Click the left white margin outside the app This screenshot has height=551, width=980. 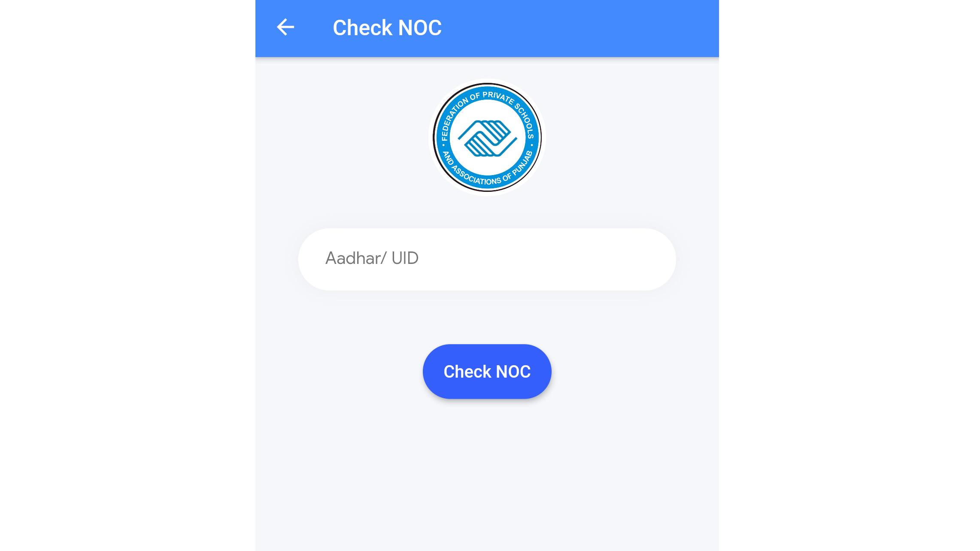127,275
